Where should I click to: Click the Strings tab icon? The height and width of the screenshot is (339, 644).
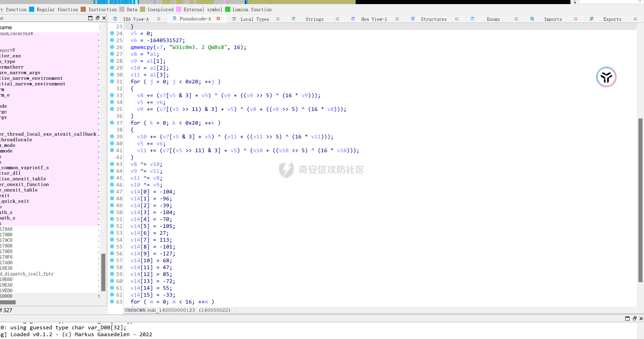294,19
